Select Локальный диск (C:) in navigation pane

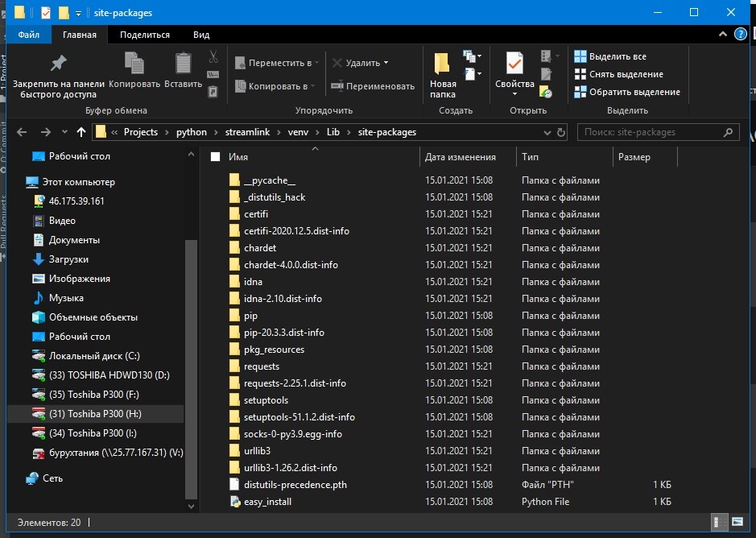click(94, 356)
